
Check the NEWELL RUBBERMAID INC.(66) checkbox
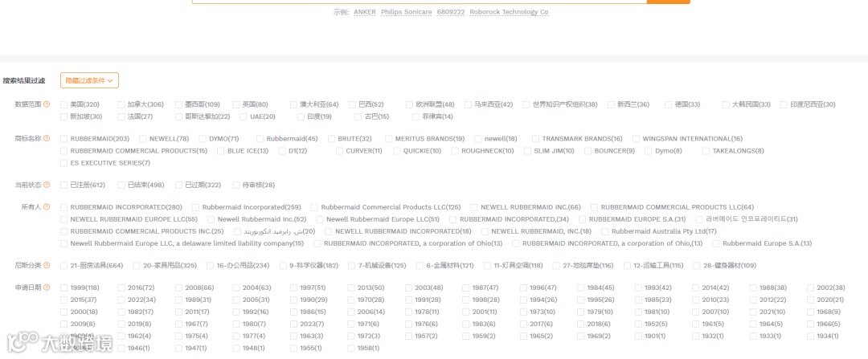tap(474, 207)
